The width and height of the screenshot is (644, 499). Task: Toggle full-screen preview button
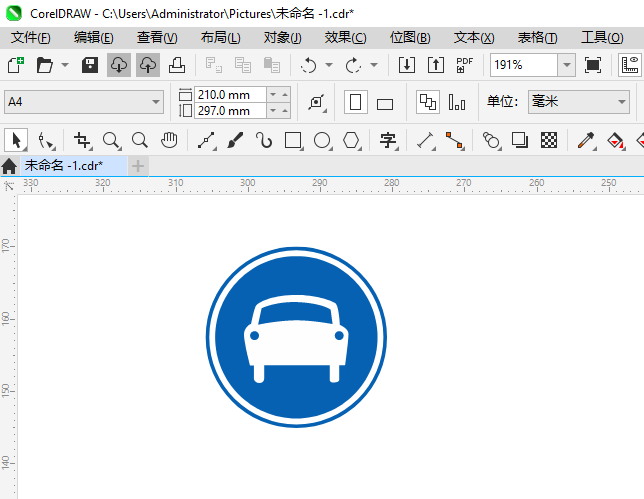point(593,65)
